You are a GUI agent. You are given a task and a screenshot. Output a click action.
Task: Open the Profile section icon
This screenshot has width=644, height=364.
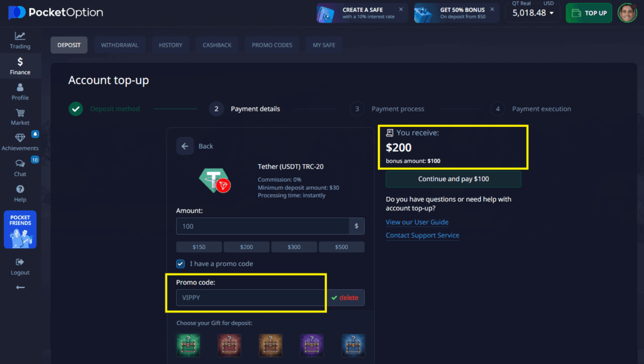19,89
